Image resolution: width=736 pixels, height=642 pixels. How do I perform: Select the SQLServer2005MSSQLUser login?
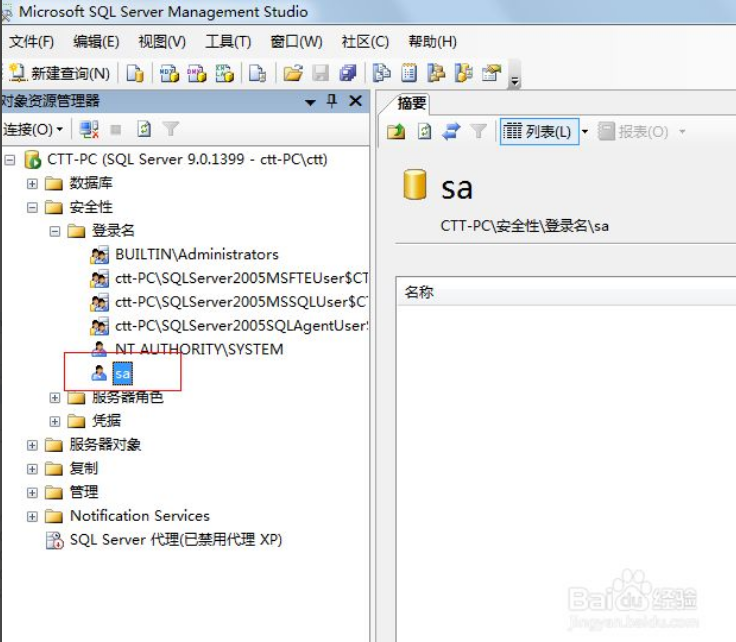pos(241,302)
